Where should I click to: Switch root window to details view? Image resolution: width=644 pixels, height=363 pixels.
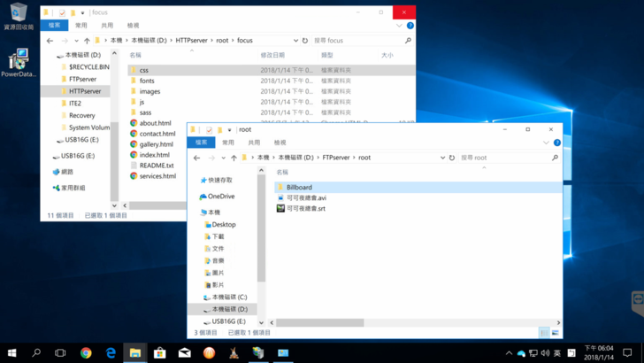[544, 333]
